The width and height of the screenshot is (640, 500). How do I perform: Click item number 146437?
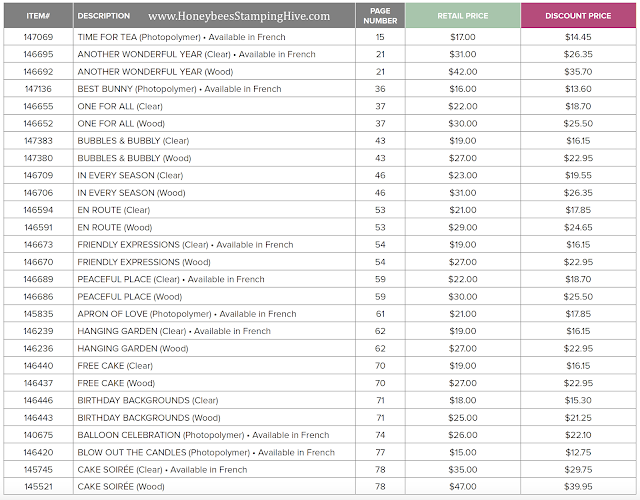tap(38, 383)
